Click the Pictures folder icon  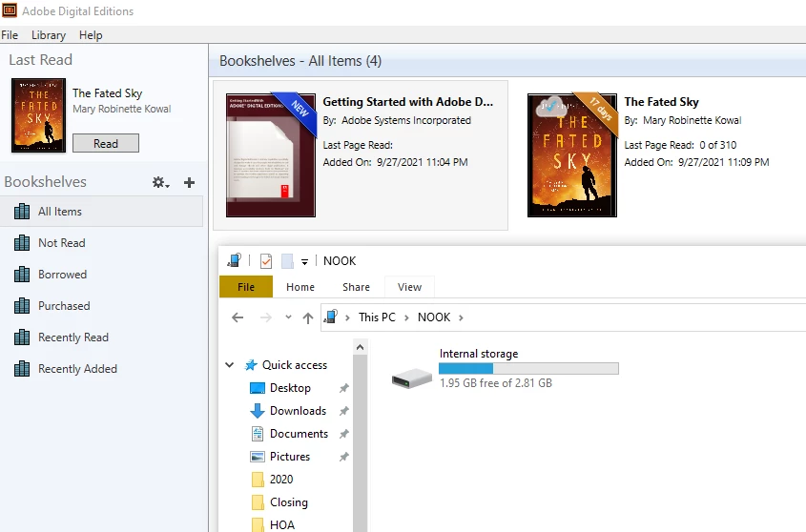coord(257,457)
